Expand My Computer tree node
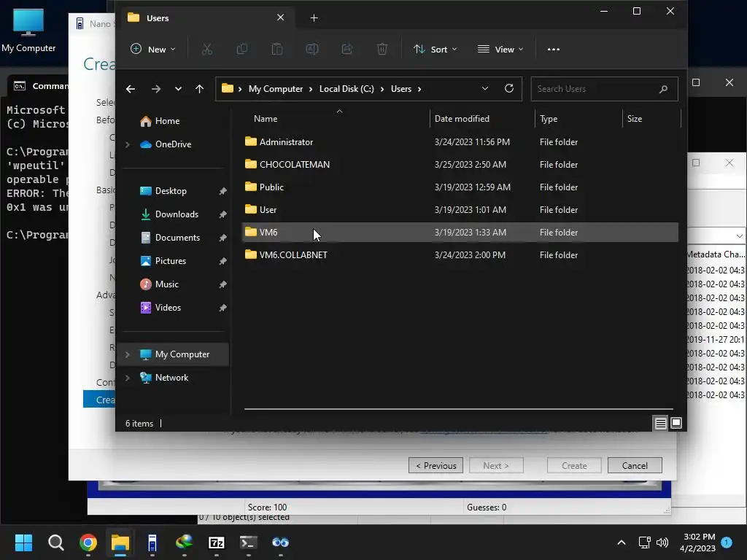The width and height of the screenshot is (747, 560). (x=127, y=354)
